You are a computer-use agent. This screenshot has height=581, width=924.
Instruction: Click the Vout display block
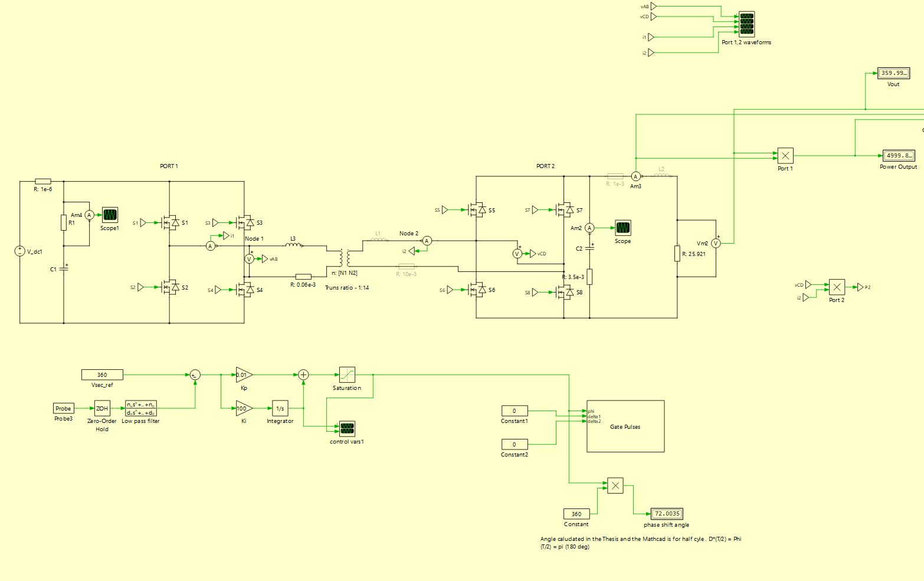click(894, 73)
